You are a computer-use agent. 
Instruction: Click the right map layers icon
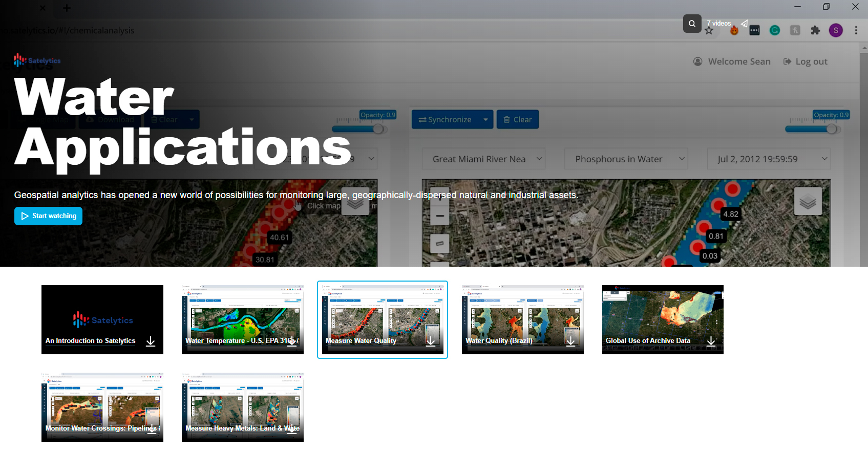[808, 201]
